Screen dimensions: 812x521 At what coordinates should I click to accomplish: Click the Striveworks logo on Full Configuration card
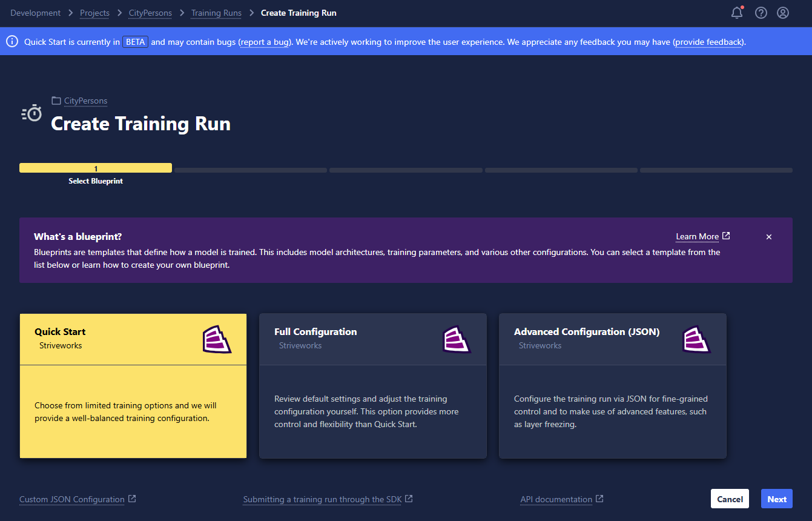click(457, 339)
